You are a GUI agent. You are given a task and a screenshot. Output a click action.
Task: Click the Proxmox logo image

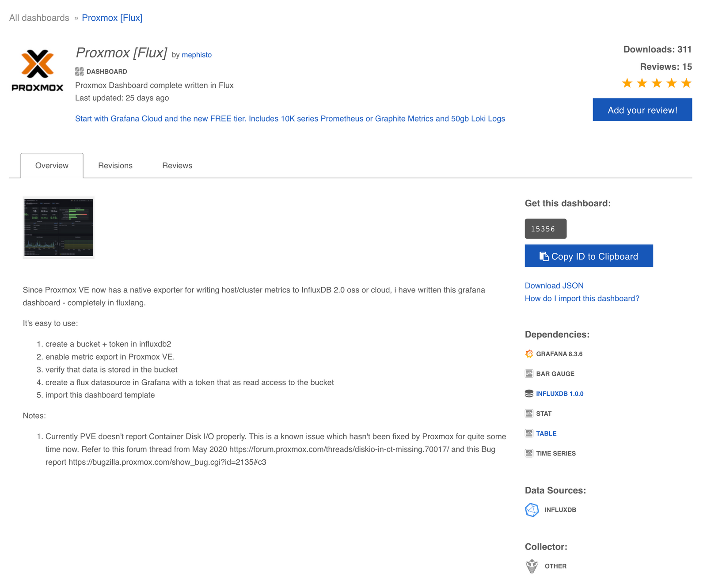(38, 71)
